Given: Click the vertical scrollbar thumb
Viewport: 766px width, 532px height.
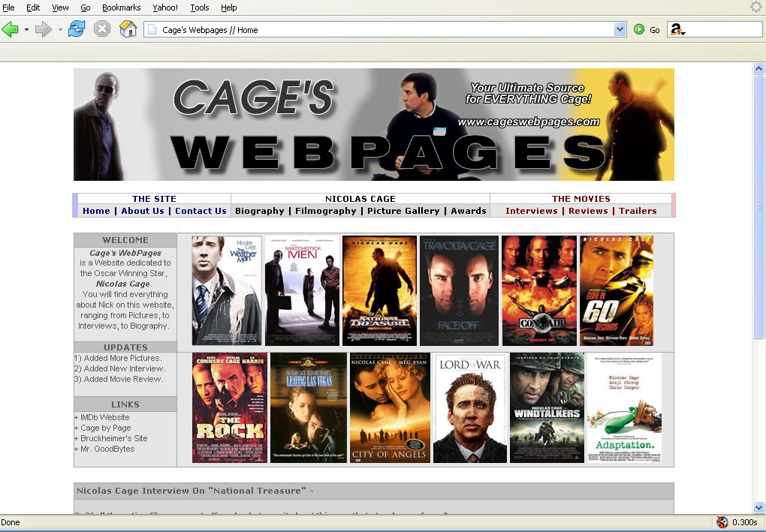Looking at the screenshot, I should pyautogui.click(x=758, y=206).
